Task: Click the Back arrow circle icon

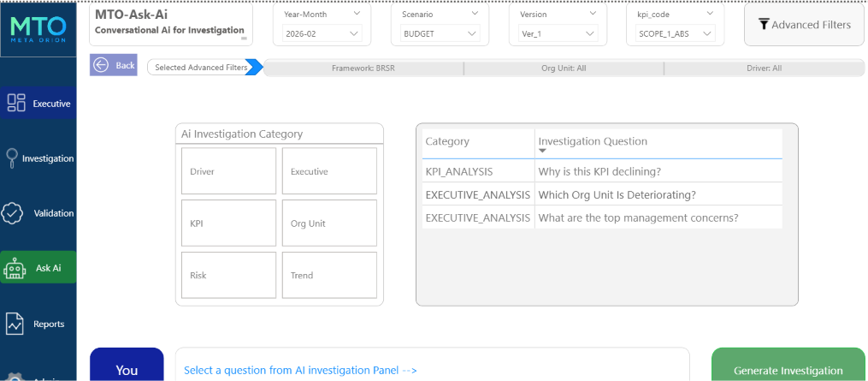Action: click(101, 65)
